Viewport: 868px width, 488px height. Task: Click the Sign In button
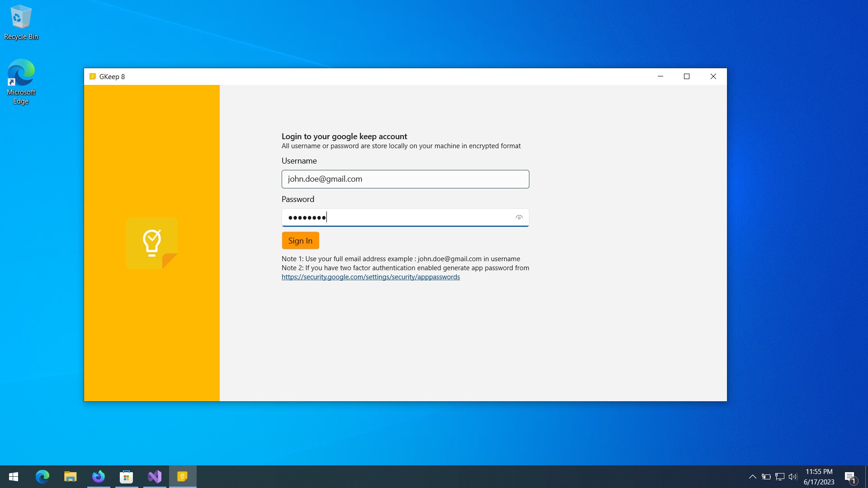[x=300, y=241]
